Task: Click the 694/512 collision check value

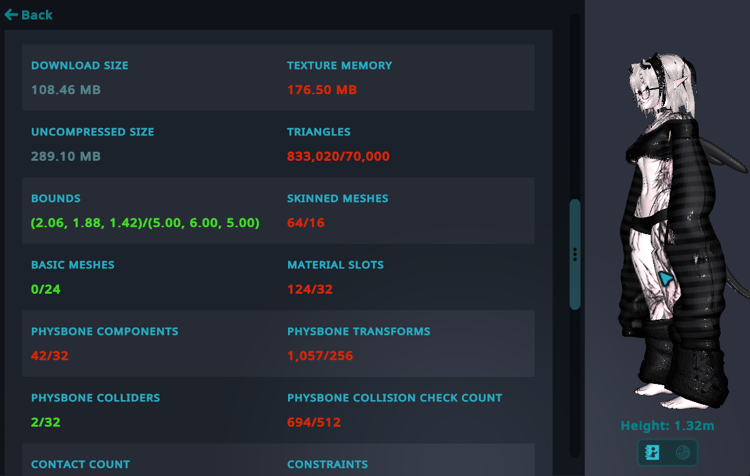Action: pyautogui.click(x=314, y=422)
